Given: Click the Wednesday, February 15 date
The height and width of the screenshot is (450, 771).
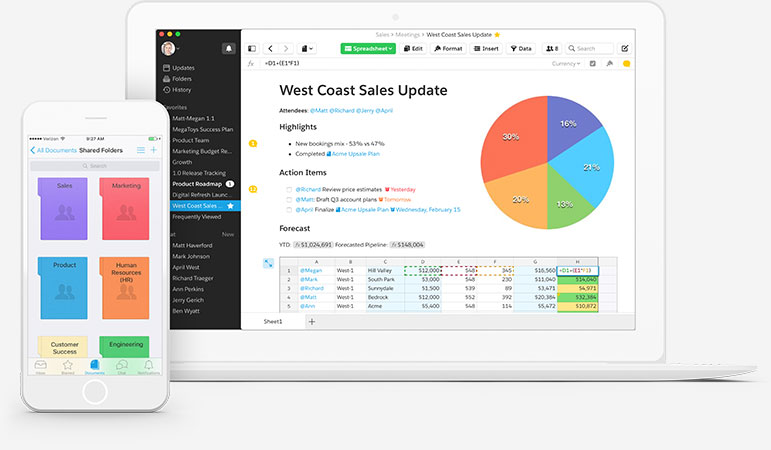Looking at the screenshot, I should click(x=425, y=210).
